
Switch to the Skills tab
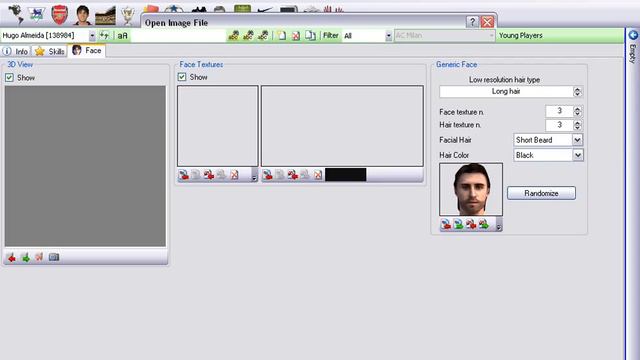(50, 51)
